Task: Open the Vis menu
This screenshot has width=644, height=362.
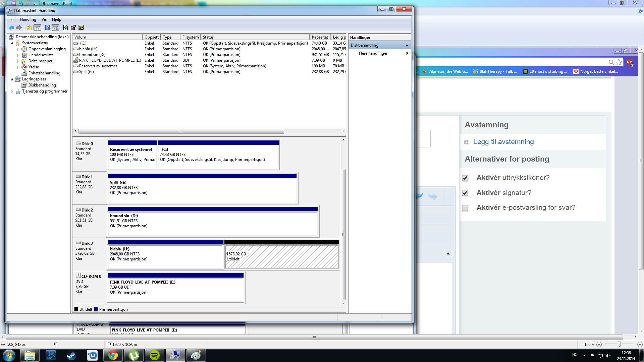Action: [x=44, y=19]
